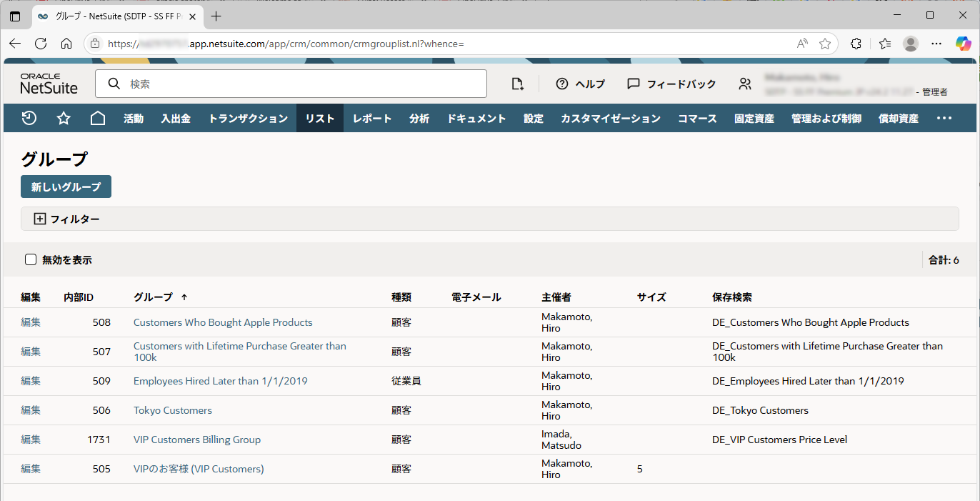
Task: Click into the 検索 search field
Action: coord(291,84)
